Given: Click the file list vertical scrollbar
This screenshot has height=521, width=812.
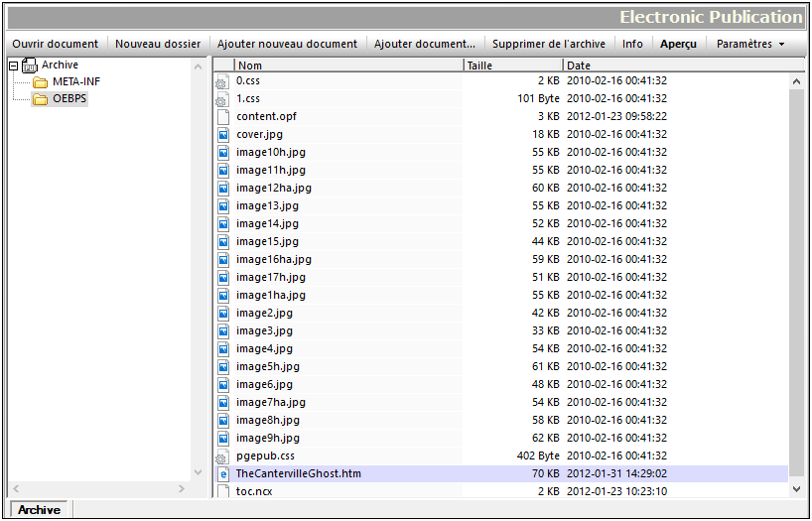Looking at the screenshot, I should pyautogui.click(x=796, y=278).
